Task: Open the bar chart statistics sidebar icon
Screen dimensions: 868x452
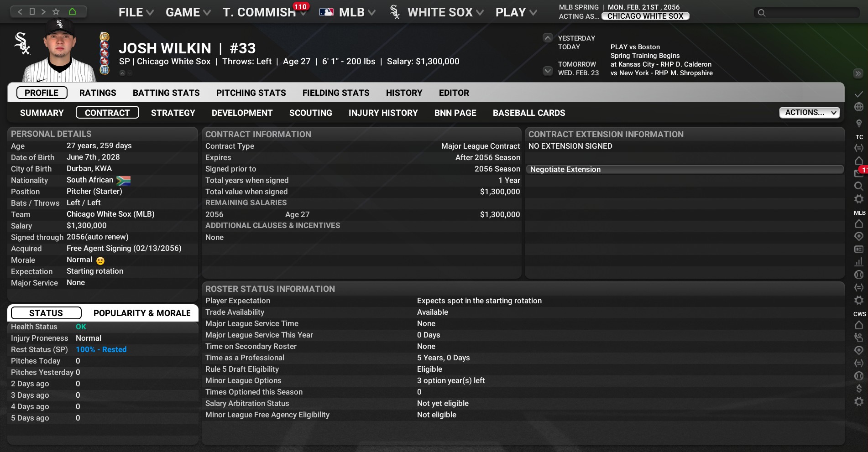Action: tap(858, 262)
